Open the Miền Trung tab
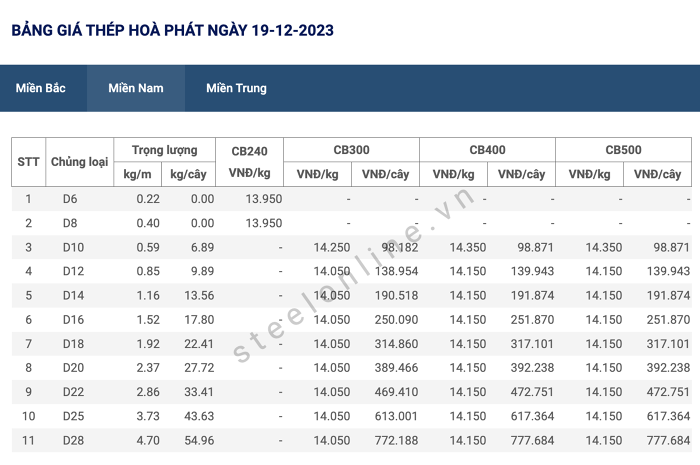 236,88
